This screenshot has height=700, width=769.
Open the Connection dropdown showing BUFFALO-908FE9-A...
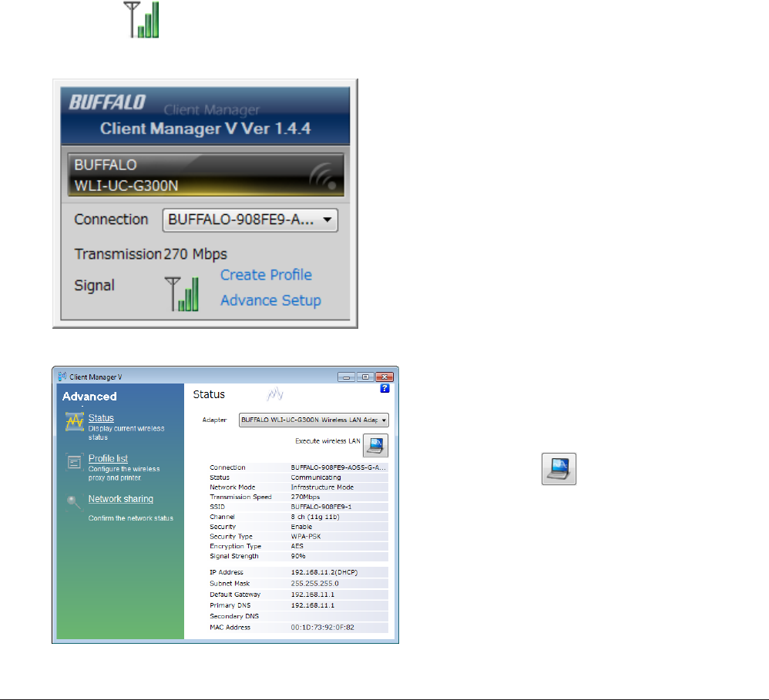(250, 220)
